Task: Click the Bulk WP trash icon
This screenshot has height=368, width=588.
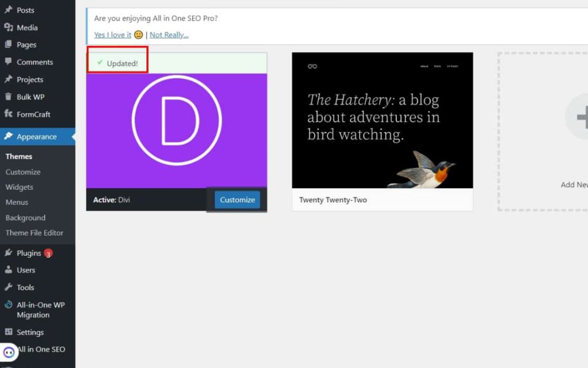Action: point(8,96)
